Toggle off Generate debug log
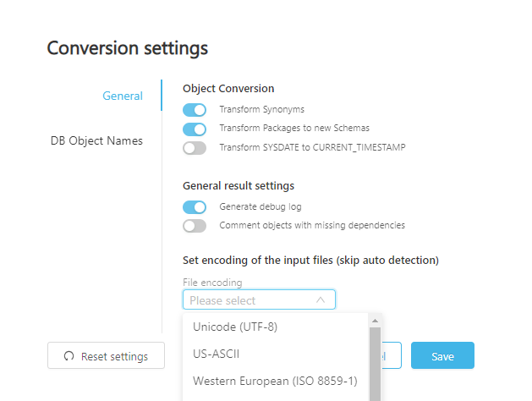This screenshot has width=532, height=401. (195, 206)
